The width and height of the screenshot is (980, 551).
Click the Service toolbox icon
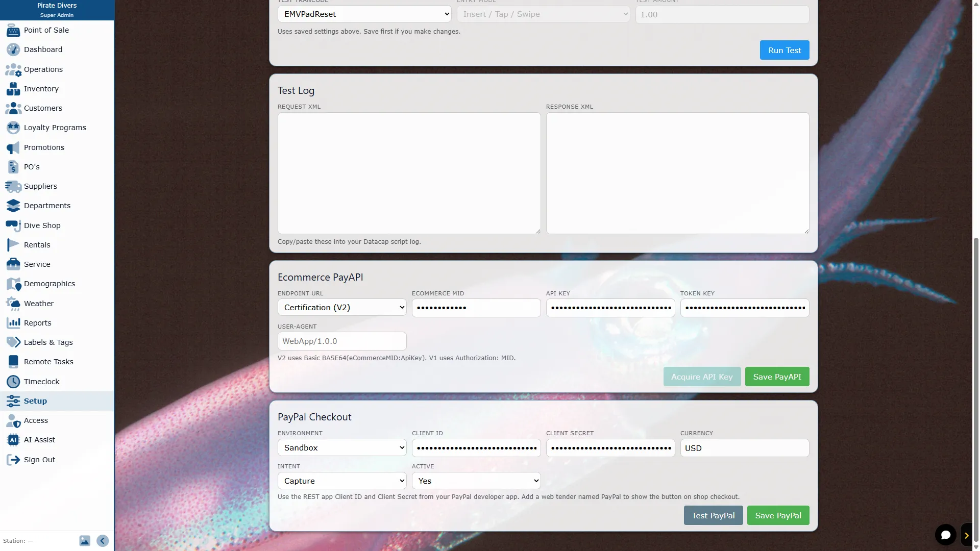[13, 265]
